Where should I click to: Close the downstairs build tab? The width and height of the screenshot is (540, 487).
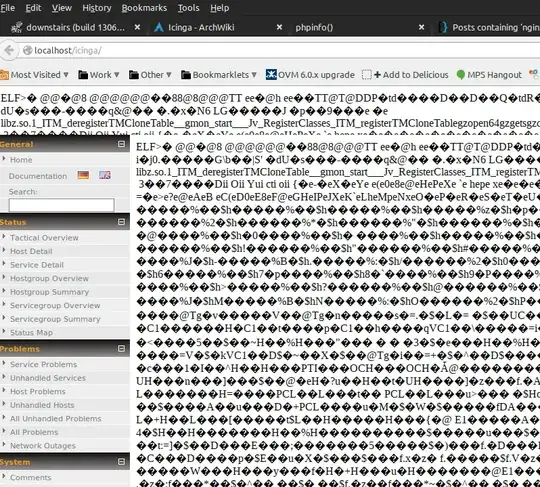(x=137, y=27)
